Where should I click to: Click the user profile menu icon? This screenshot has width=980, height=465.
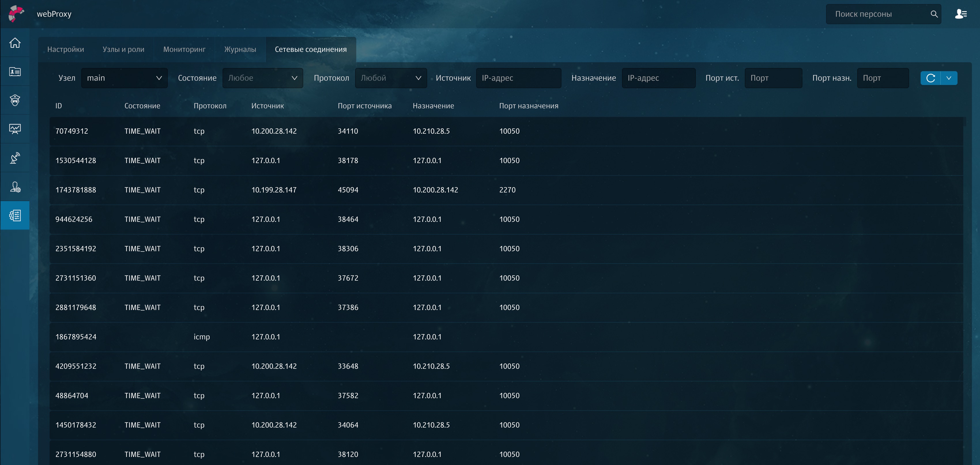click(961, 14)
